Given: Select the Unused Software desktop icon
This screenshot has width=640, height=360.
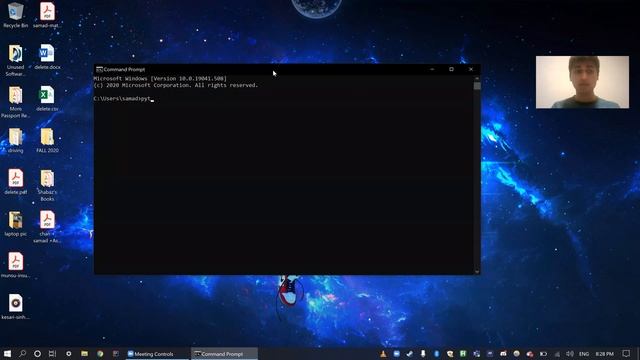Looking at the screenshot, I should (16, 60).
